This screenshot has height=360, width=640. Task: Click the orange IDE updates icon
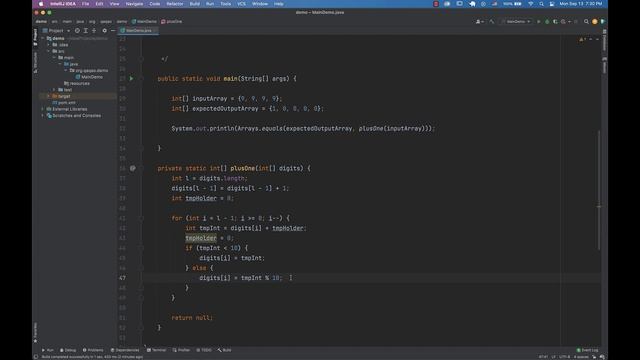point(595,21)
